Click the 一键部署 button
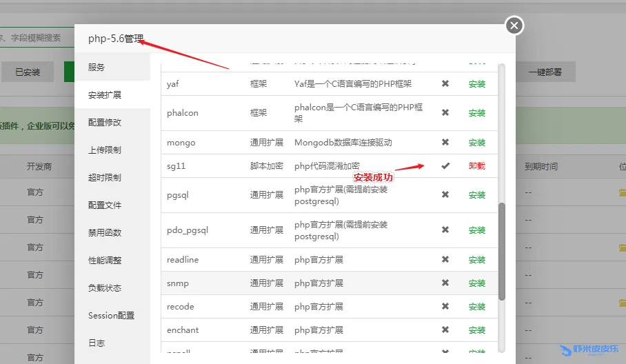Image resolution: width=626 pixels, height=364 pixels. pos(545,72)
